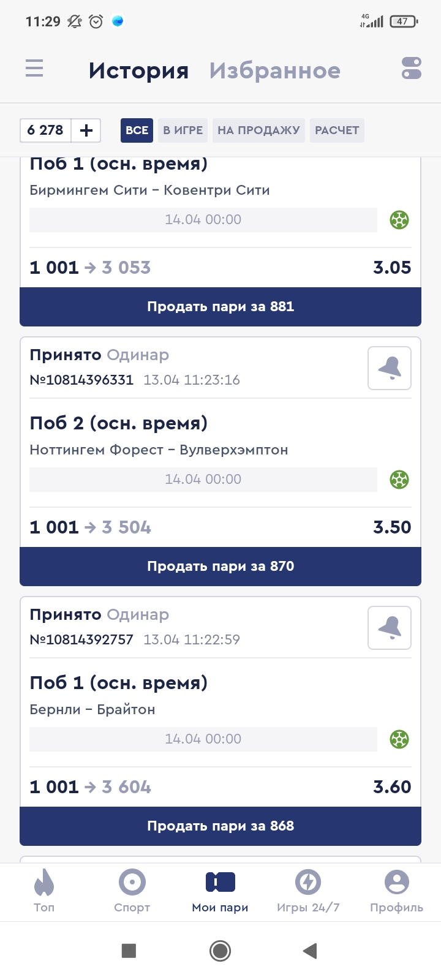This screenshot has height=980, width=441.
Task: Enable the bell for the Ноттингем Форест bet
Action: click(x=390, y=368)
